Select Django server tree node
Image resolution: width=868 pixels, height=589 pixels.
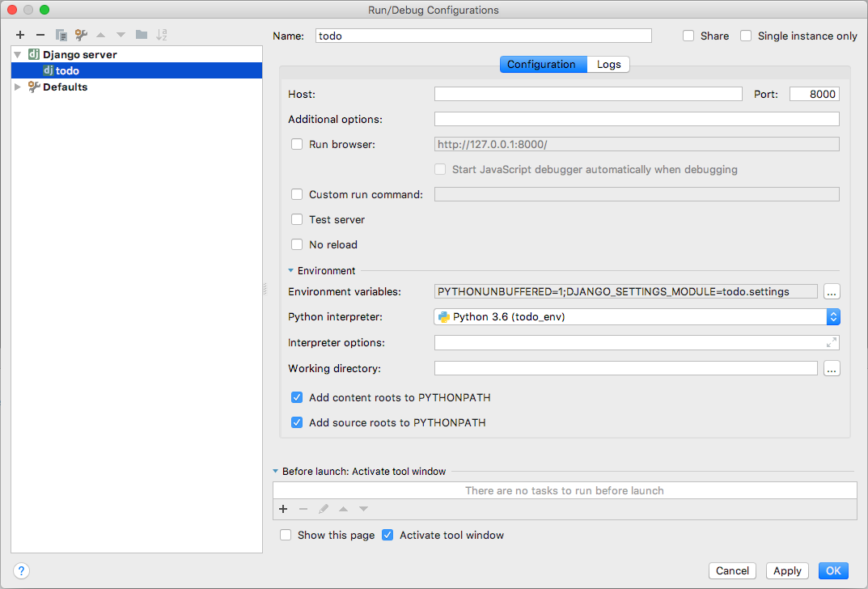pyautogui.click(x=137, y=54)
